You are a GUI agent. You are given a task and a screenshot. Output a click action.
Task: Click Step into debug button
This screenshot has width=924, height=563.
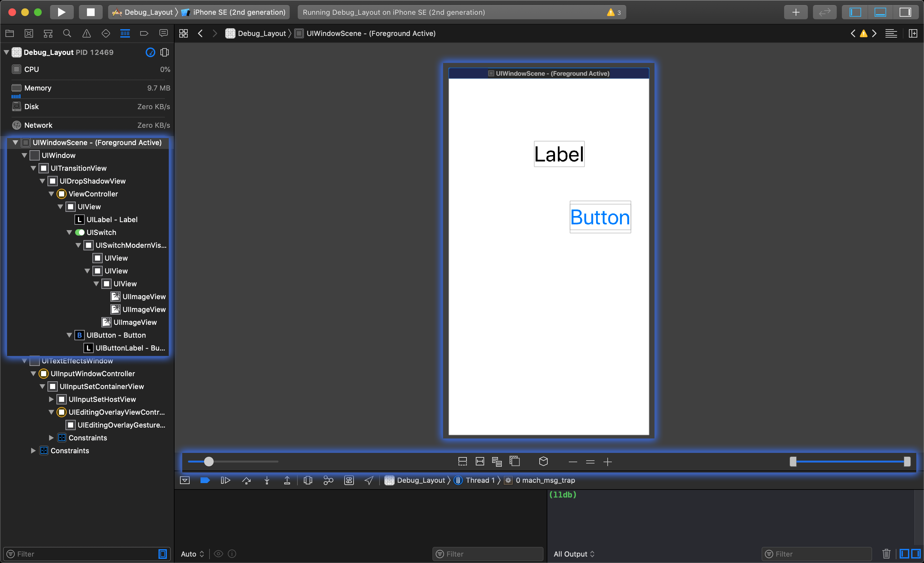[x=267, y=481]
